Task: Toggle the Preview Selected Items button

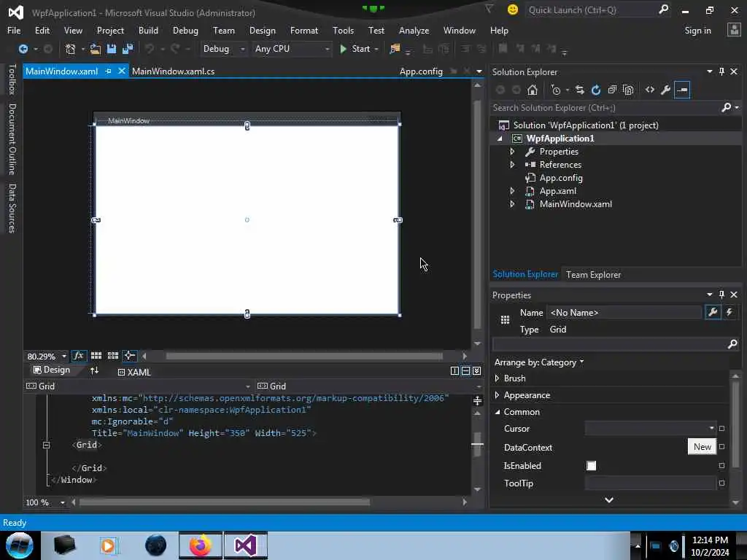Action: click(682, 90)
